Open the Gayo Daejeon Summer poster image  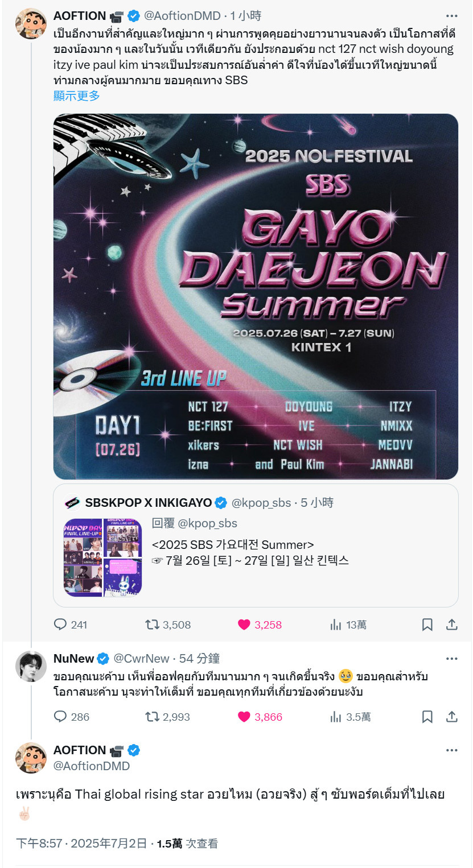256,296
